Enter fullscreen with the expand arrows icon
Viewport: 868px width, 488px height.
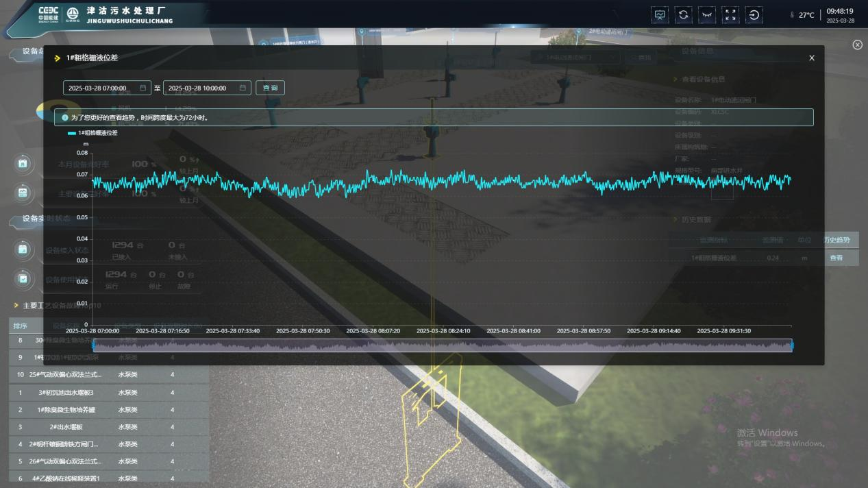click(730, 15)
